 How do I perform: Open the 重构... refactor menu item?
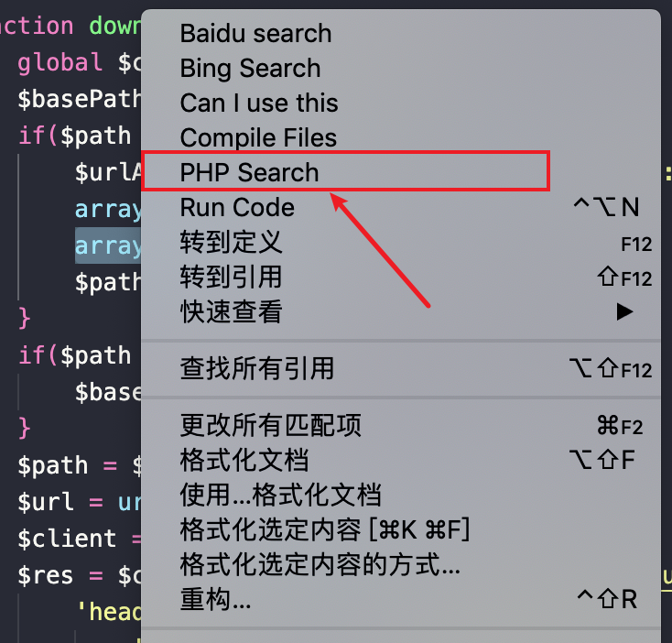(x=401, y=599)
